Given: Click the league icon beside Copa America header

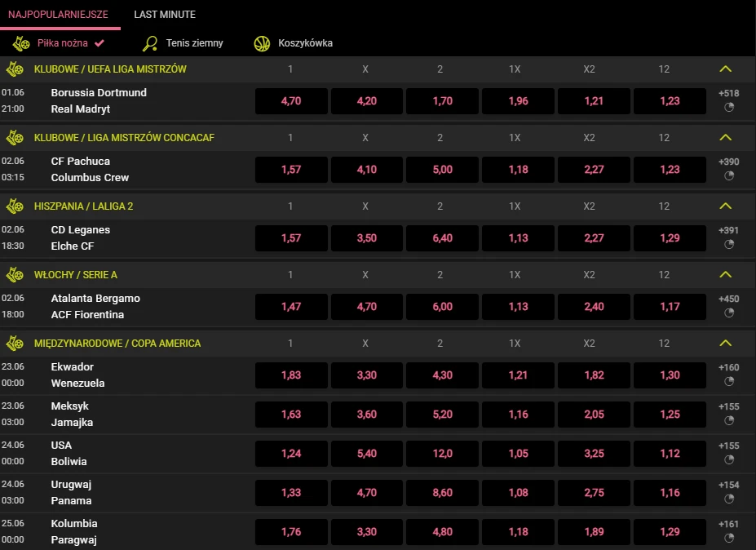Looking at the screenshot, I should click(15, 344).
